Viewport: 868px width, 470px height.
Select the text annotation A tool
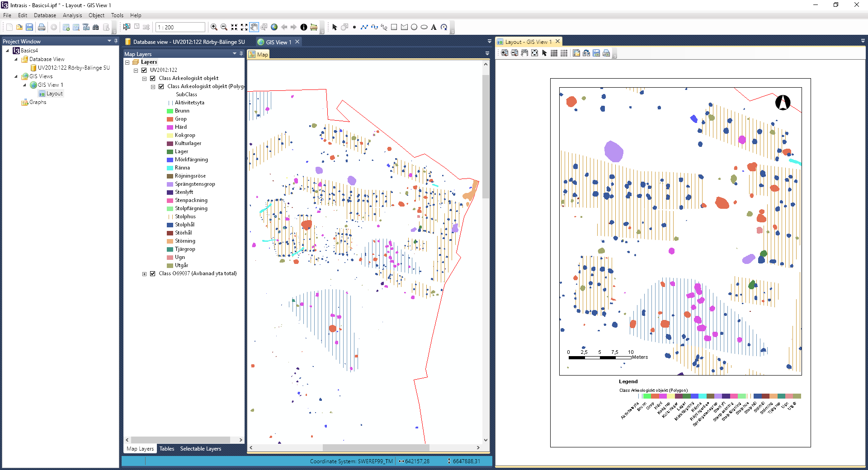click(x=434, y=27)
